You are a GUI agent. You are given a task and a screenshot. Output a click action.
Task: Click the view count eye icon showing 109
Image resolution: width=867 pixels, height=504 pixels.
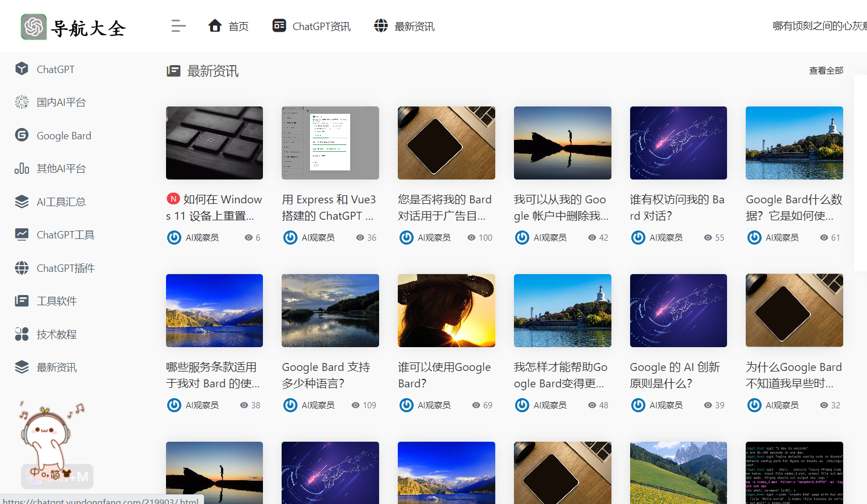click(x=356, y=405)
